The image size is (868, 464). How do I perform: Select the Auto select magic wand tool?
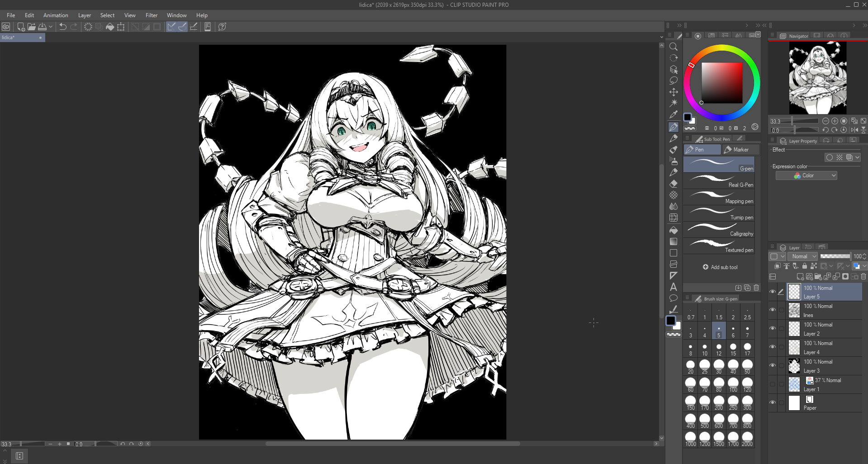click(x=674, y=103)
